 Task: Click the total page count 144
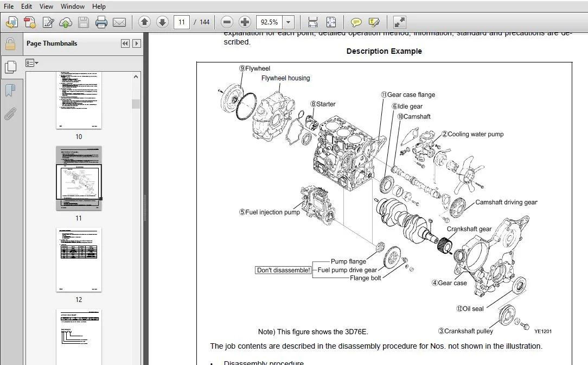tap(204, 22)
